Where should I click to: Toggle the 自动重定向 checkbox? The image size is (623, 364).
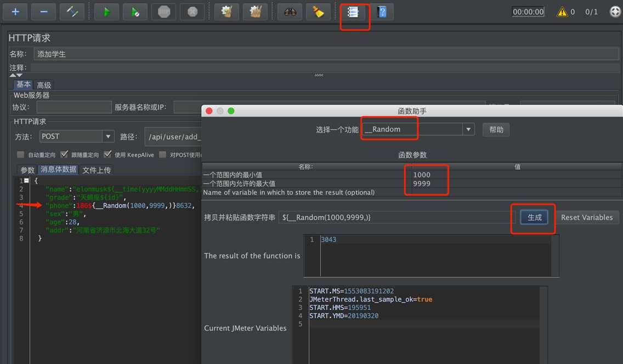[x=20, y=155]
